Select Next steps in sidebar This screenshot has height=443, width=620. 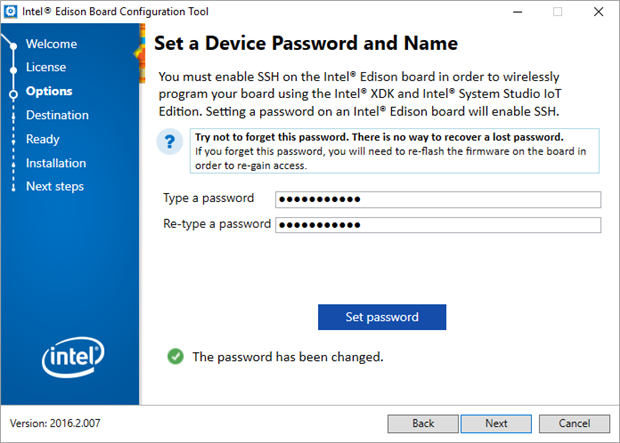55,186
